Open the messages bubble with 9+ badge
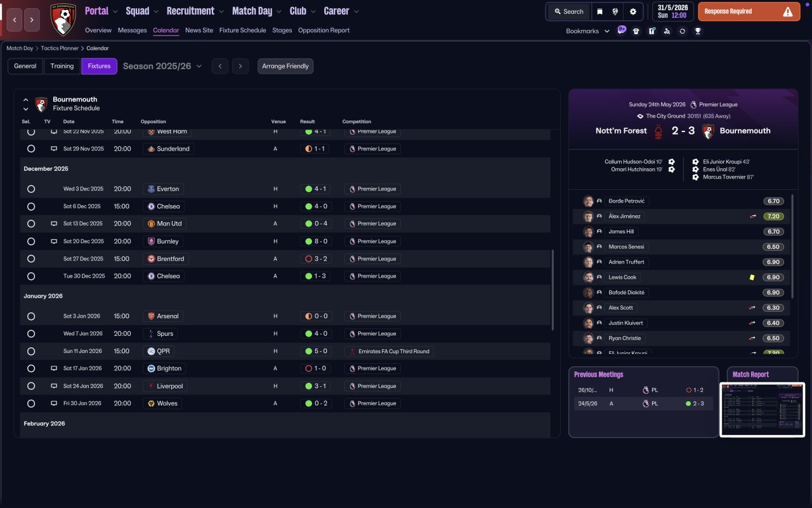The image size is (812, 508). pos(621,30)
